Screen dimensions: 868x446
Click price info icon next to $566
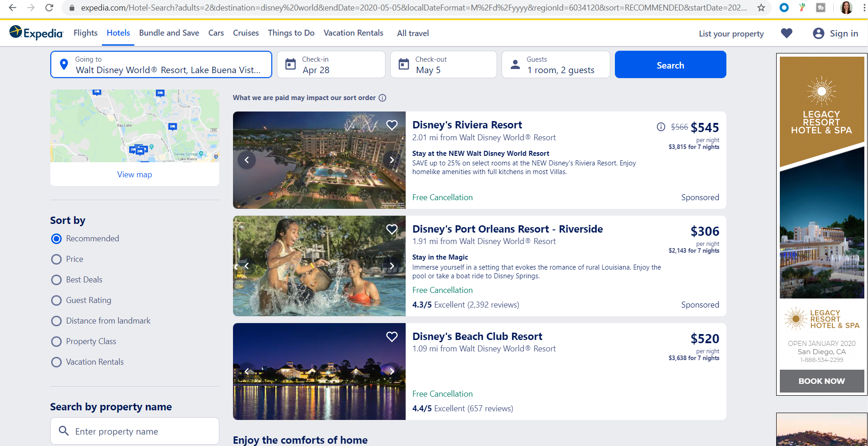[661, 127]
